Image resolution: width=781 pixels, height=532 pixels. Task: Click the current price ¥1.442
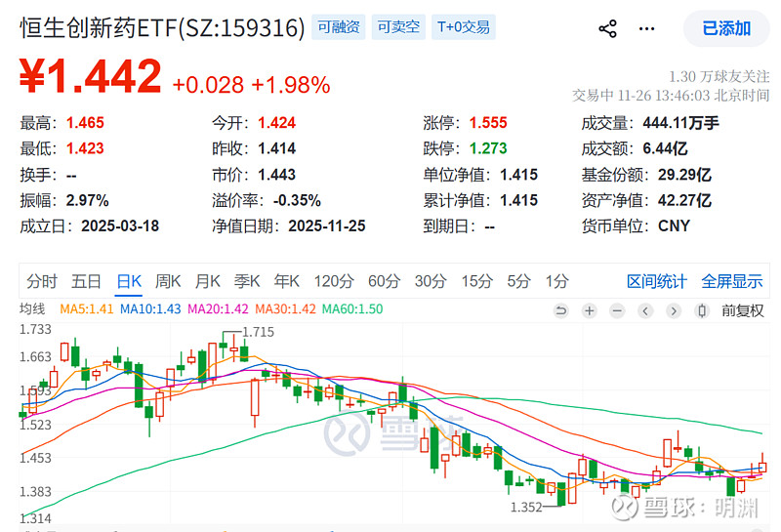tap(90, 76)
